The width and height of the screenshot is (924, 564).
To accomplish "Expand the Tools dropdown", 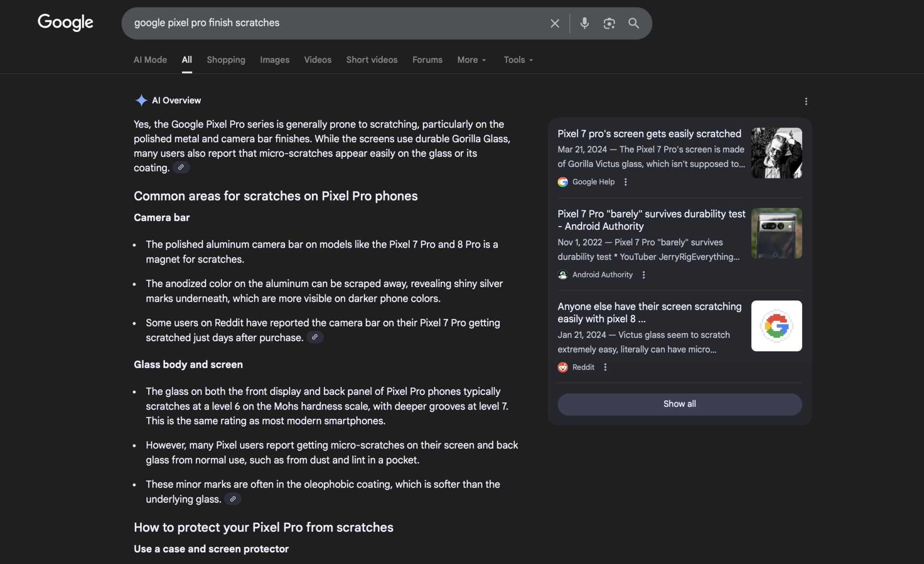I will (518, 60).
